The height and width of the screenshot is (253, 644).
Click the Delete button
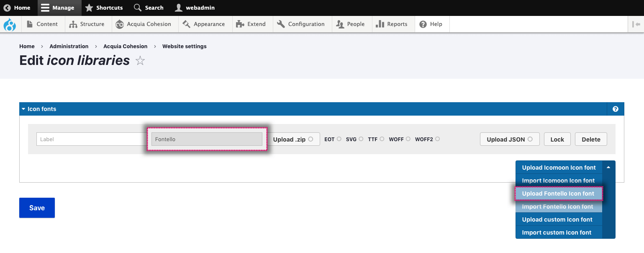tap(591, 139)
